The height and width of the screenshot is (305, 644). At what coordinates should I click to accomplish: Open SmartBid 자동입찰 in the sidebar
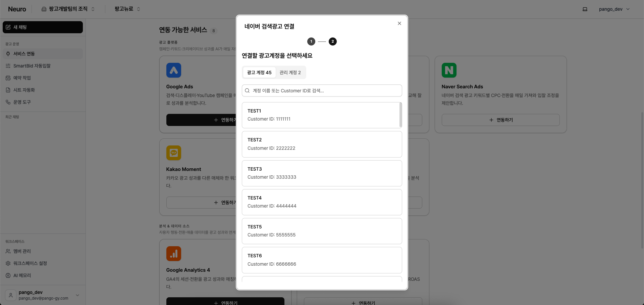[x=43, y=66]
